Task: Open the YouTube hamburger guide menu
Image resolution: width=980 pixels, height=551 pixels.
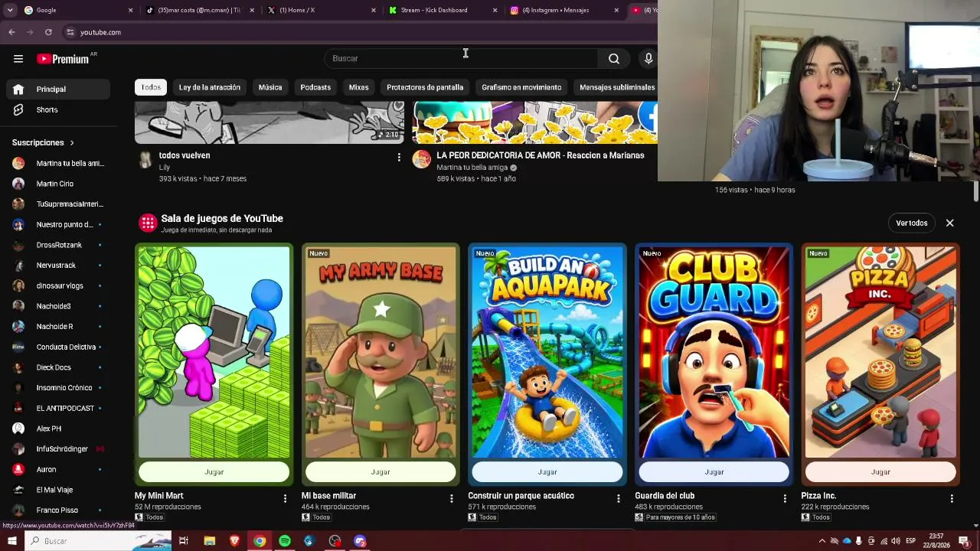Action: [18, 59]
